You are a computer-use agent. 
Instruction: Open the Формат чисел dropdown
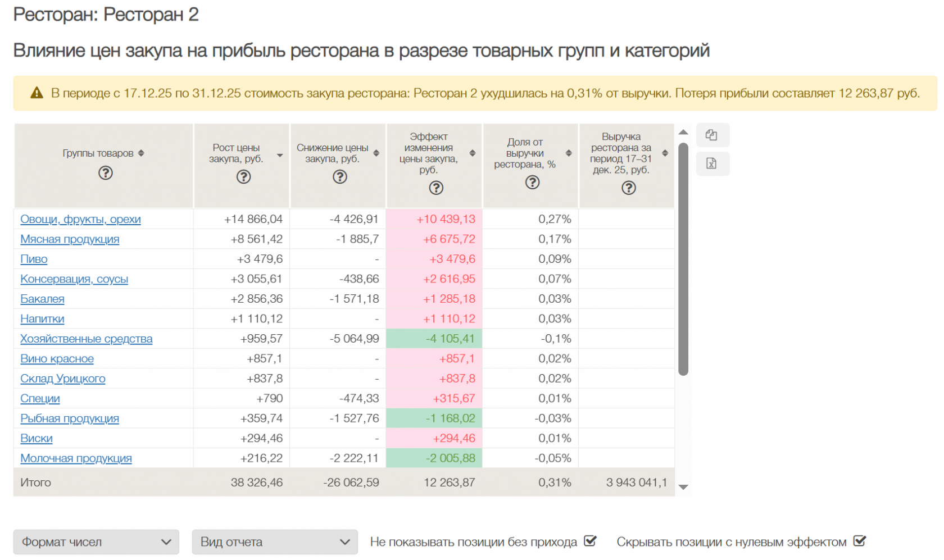click(96, 542)
